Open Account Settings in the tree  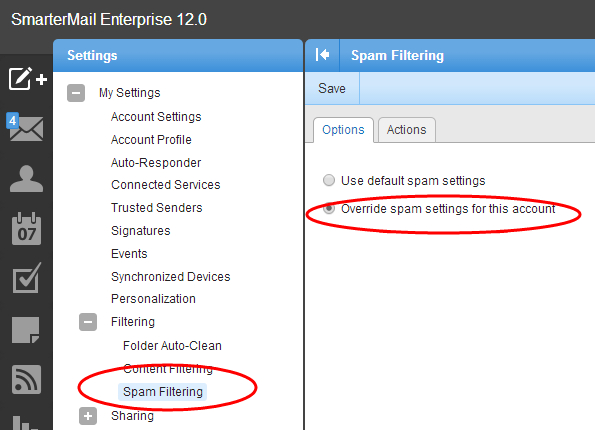point(156,117)
